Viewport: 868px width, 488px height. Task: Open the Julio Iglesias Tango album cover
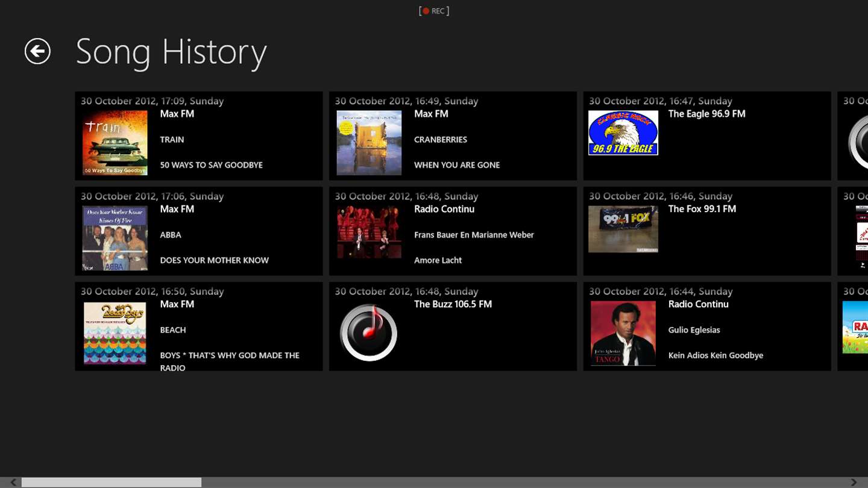click(x=623, y=333)
